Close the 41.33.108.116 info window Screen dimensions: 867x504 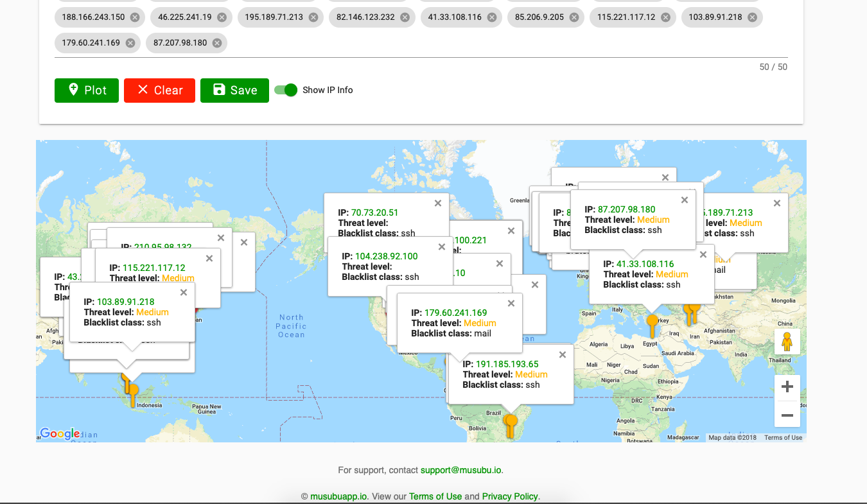(703, 255)
